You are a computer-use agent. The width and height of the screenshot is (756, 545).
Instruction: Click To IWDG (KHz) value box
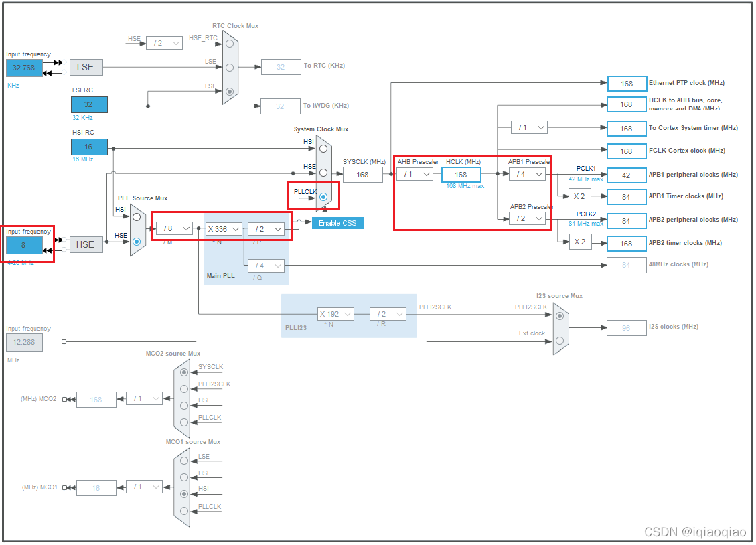click(x=281, y=106)
